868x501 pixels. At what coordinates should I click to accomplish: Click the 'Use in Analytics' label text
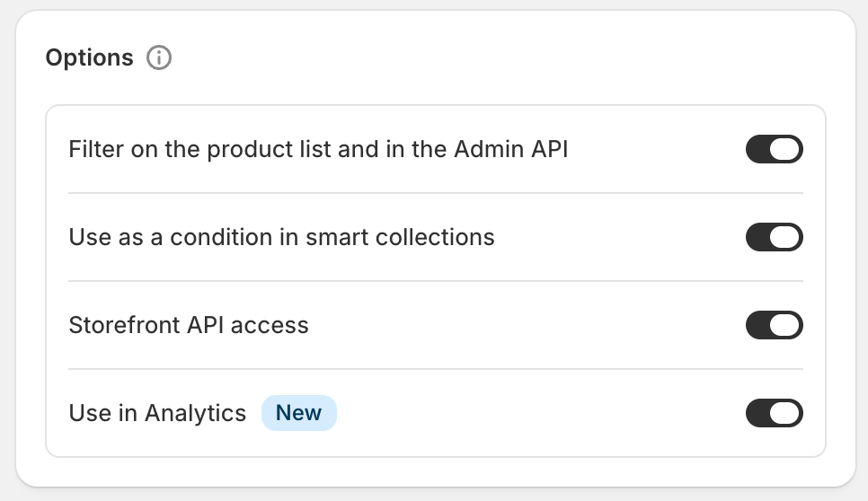tap(157, 413)
